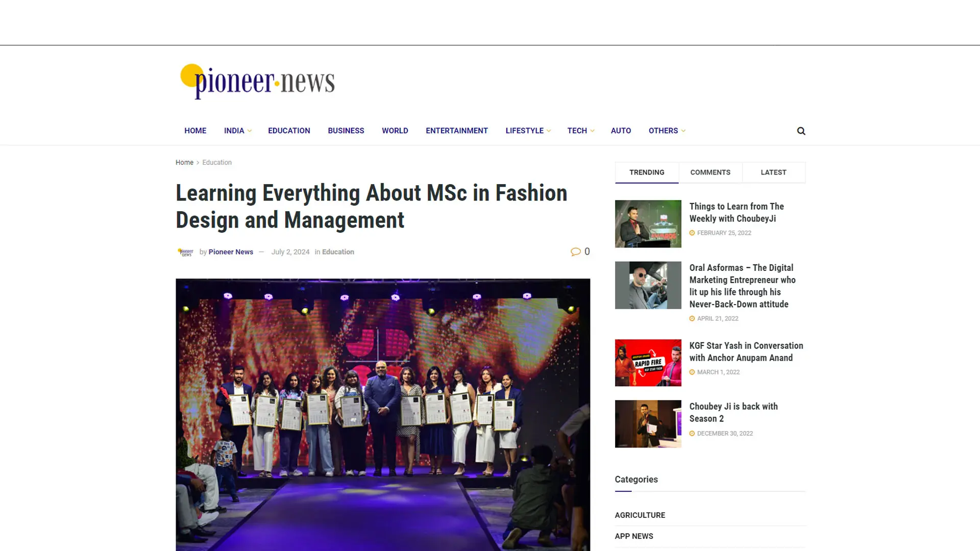Open the ChoubeyJi Weekly article link

click(737, 213)
